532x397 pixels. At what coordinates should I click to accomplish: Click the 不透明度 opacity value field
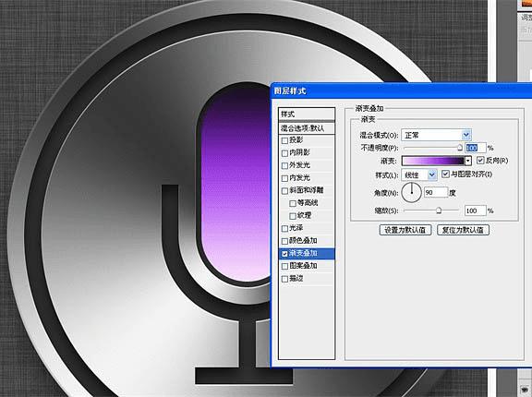476,148
